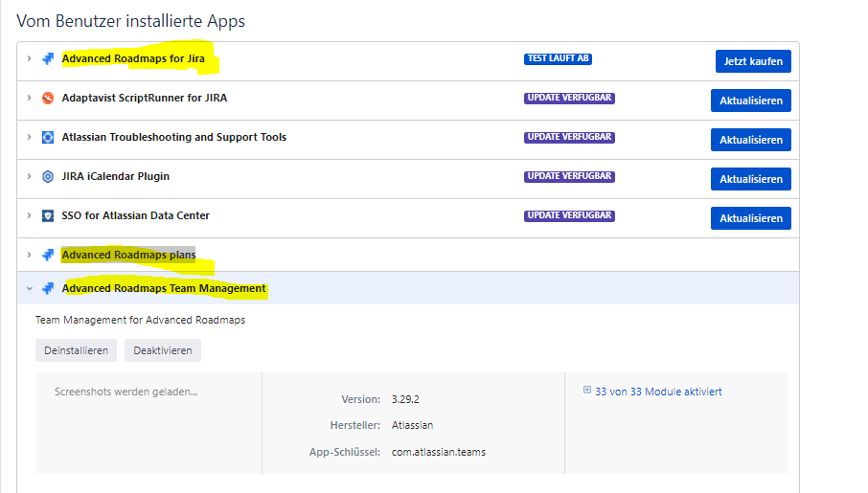Open the 33 von 33 Module aktiviert link
Viewport: 868px width, 493px height.
(x=658, y=392)
